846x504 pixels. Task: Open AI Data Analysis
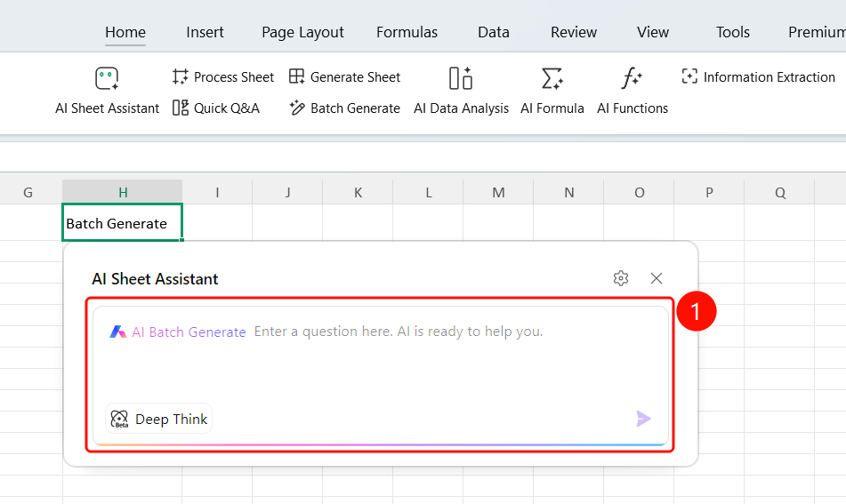(461, 92)
